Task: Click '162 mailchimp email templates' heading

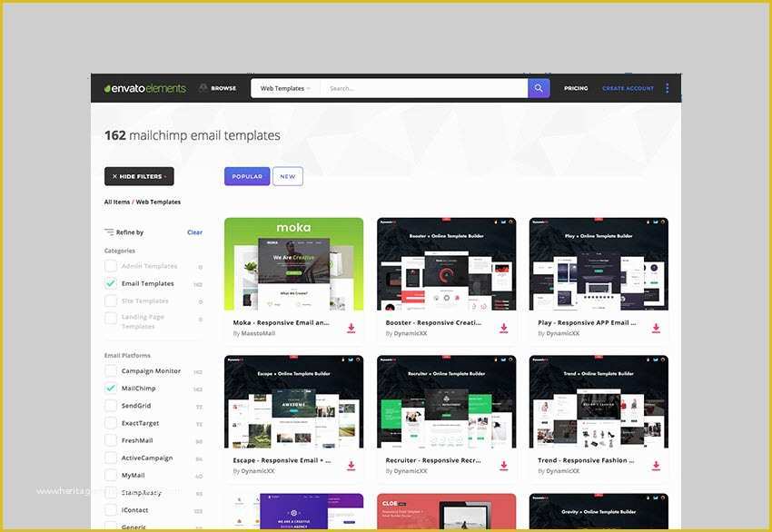Action: tap(193, 135)
